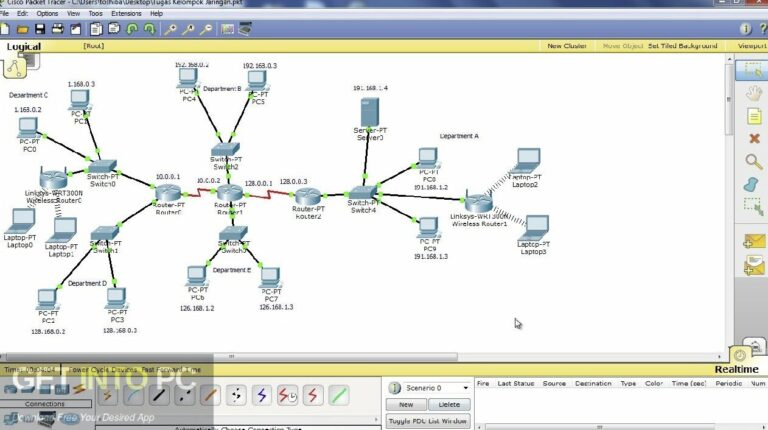This screenshot has width=768, height=430.
Task: Select Switch4 in Department A
Action: coord(363,193)
